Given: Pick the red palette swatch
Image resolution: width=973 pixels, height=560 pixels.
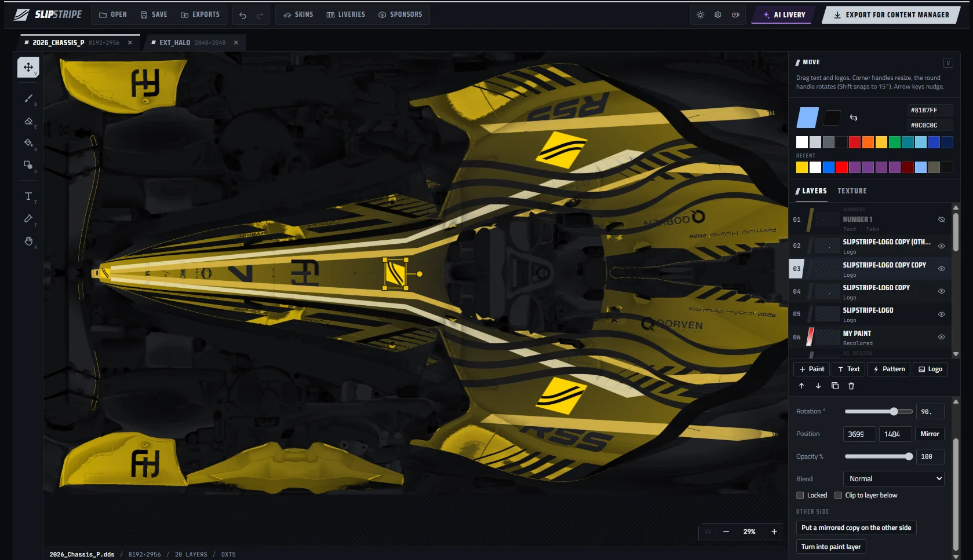Looking at the screenshot, I should pos(854,142).
